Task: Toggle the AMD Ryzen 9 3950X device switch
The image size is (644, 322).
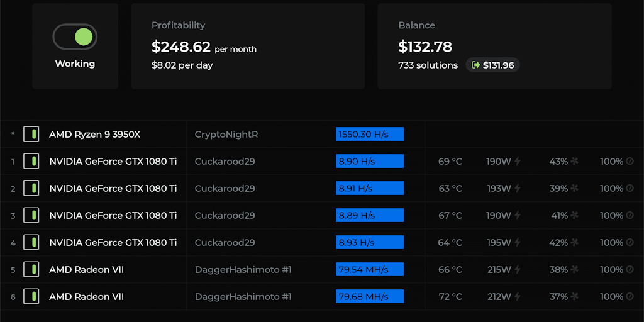Action: 31,135
